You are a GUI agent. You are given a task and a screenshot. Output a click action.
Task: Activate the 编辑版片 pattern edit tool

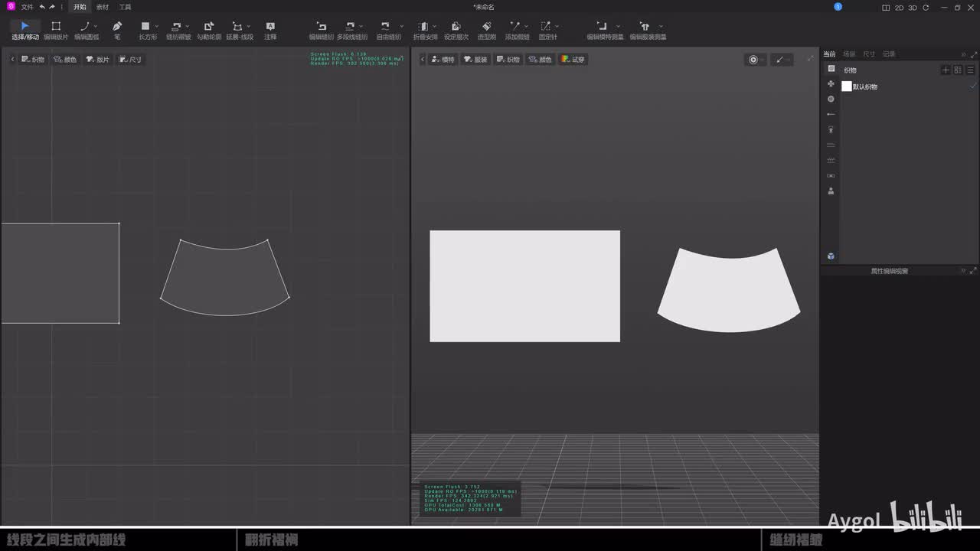click(x=56, y=31)
